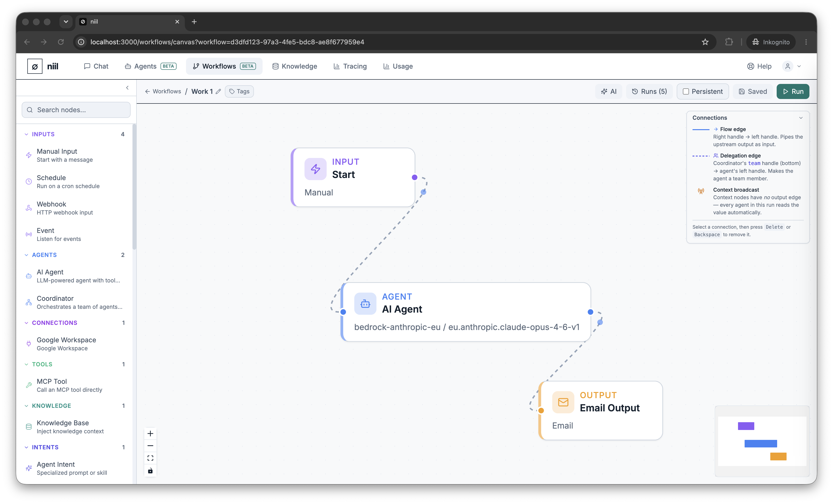The width and height of the screenshot is (833, 504).
Task: Open the Agents tab
Action: [150, 66]
